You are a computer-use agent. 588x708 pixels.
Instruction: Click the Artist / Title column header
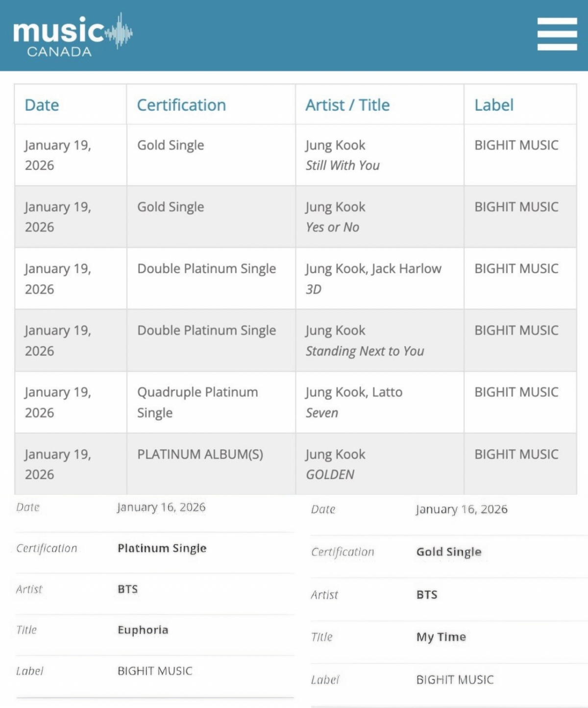point(347,105)
